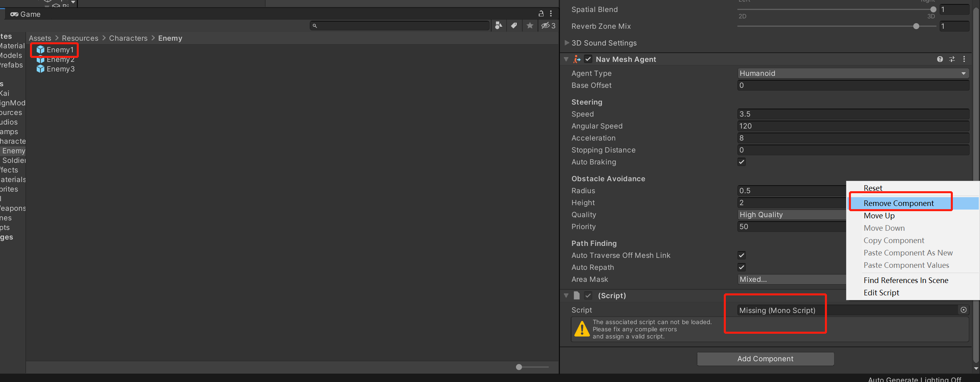Expand 3D Sound Settings section
Screen dimensions: 980x382
pos(567,43)
